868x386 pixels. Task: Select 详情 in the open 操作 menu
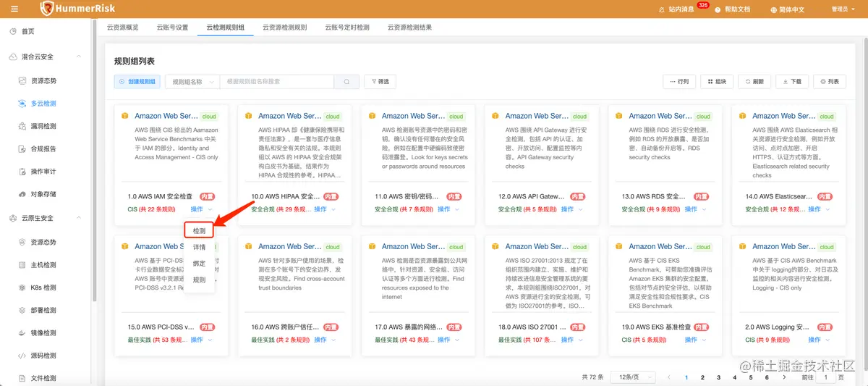[199, 247]
